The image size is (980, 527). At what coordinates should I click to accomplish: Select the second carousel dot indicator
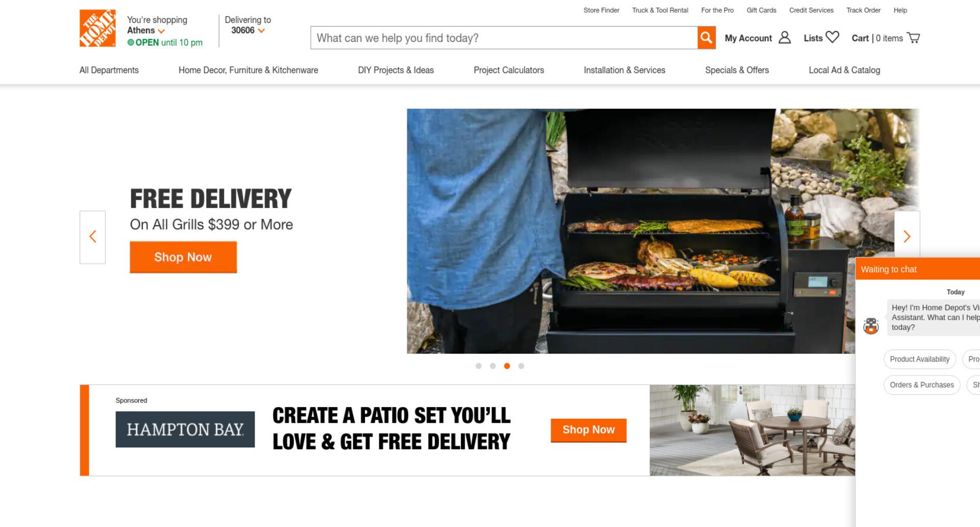coord(493,366)
